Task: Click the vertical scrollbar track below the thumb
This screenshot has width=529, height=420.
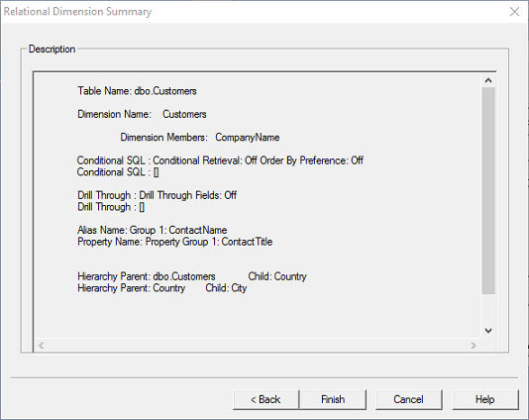Action: (x=488, y=309)
